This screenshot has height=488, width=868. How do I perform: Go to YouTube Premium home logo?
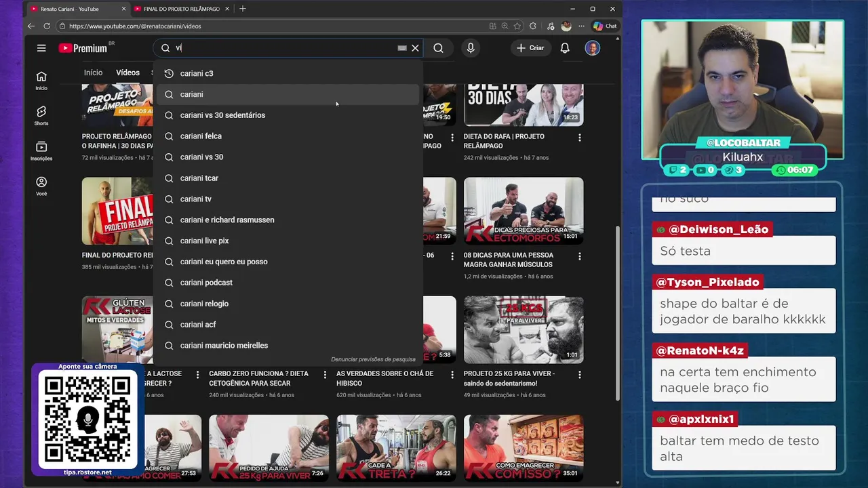click(x=83, y=48)
